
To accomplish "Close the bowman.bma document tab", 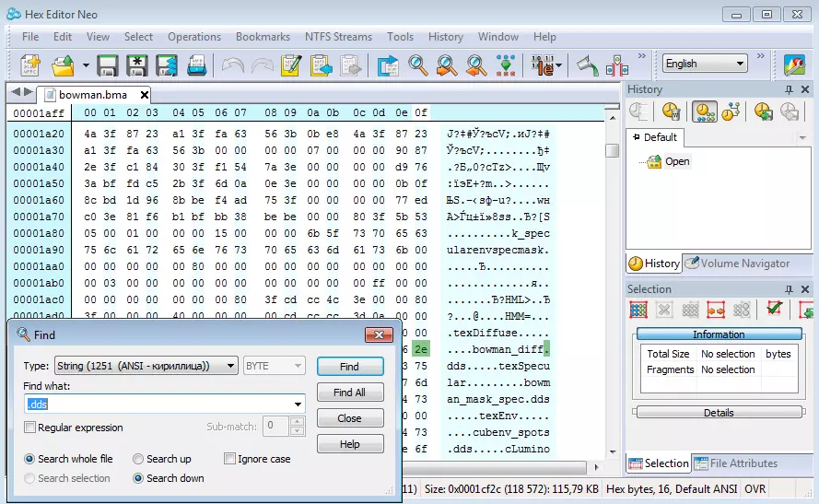I will (144, 95).
